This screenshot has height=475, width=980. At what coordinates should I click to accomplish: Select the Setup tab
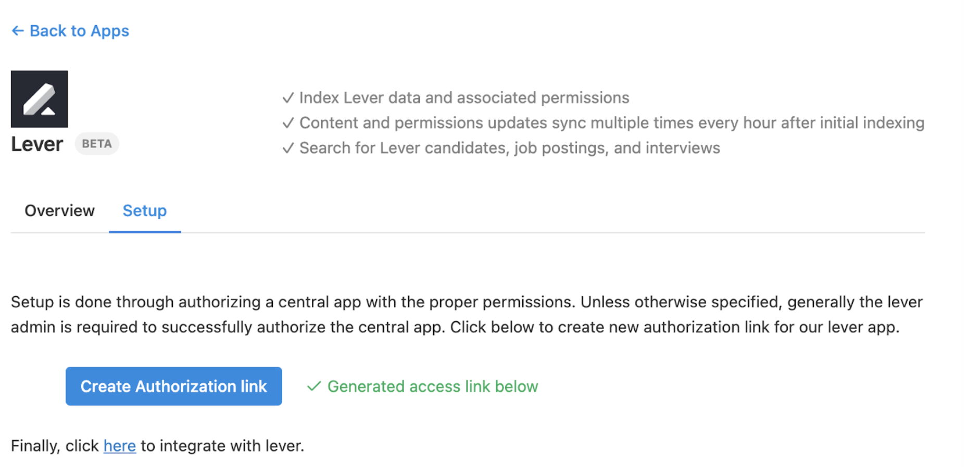click(x=145, y=211)
